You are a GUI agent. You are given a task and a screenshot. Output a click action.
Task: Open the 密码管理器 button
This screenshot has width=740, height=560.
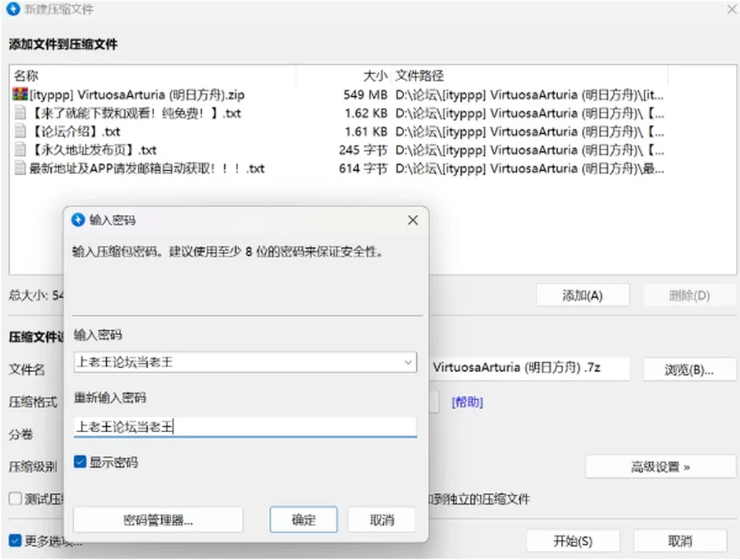point(158,520)
